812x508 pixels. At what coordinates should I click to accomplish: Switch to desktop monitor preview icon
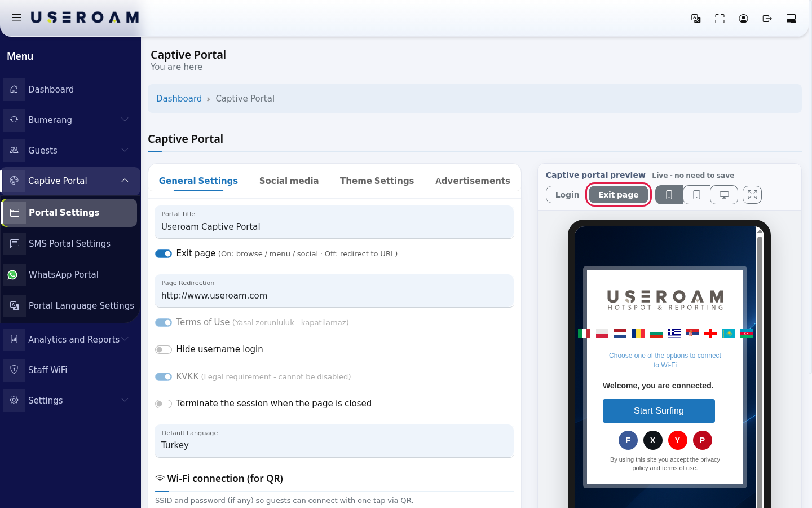tap(724, 195)
